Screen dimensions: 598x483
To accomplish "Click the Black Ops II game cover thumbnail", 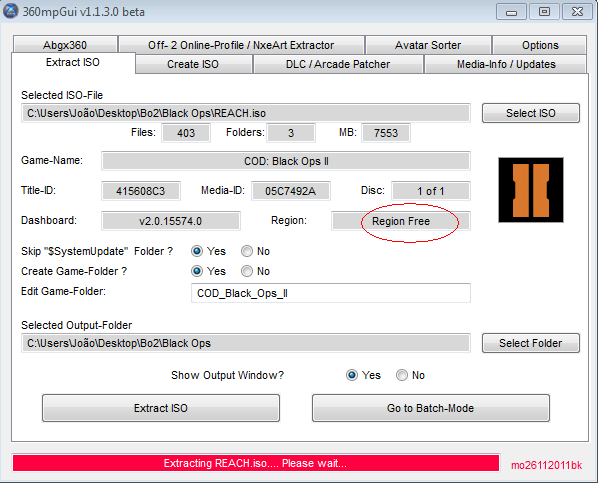I will point(530,190).
